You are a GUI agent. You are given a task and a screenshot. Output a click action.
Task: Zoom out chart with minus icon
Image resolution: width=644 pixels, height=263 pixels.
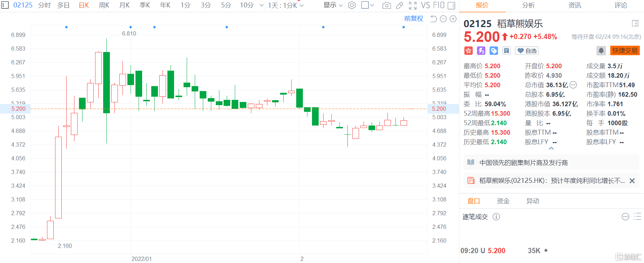coord(443,19)
